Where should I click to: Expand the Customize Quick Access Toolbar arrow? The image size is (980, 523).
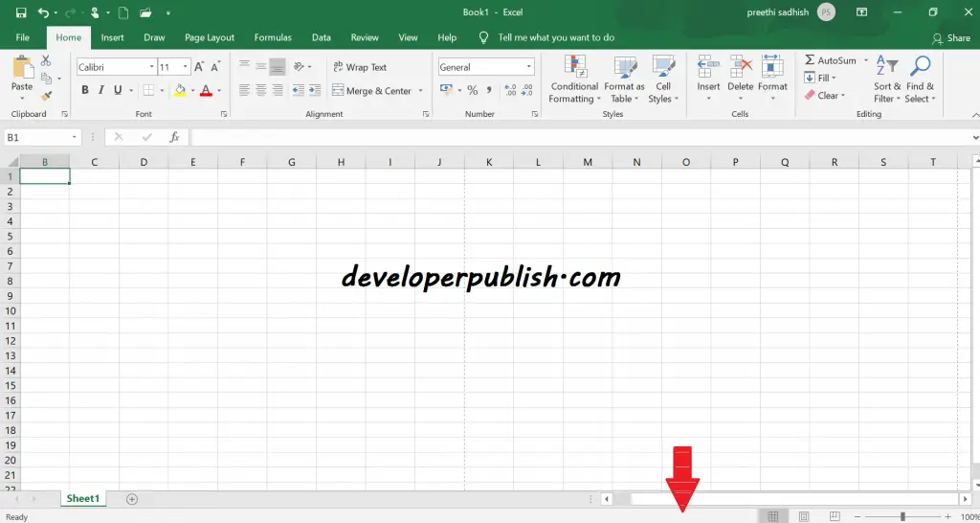(168, 13)
